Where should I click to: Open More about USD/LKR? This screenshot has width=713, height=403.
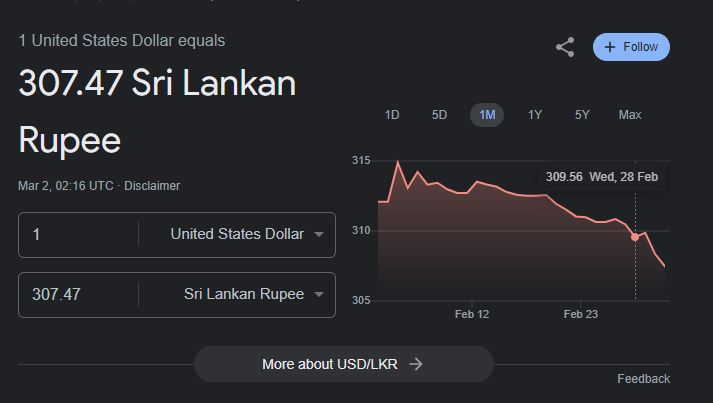pyautogui.click(x=343, y=364)
